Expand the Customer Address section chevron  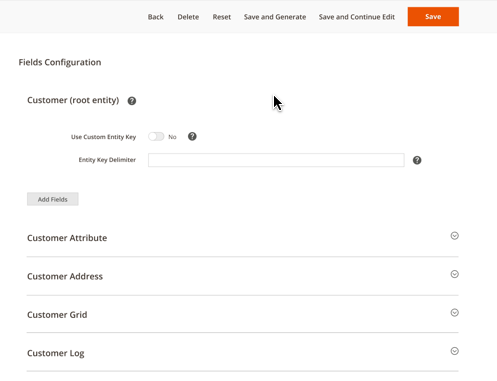coord(455,274)
